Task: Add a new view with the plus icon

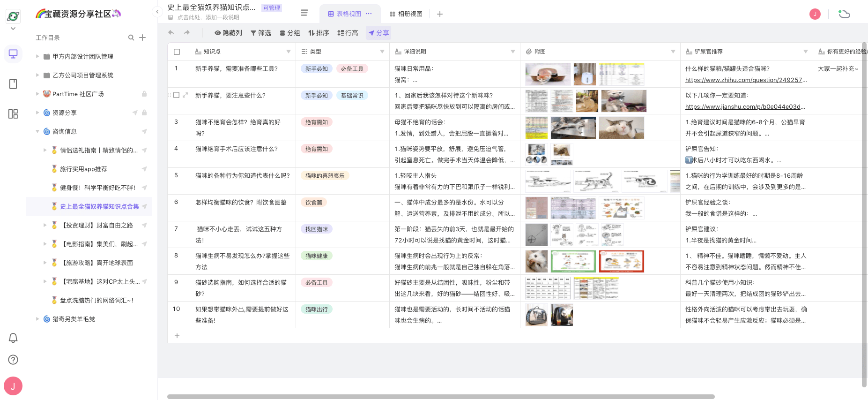Action: click(440, 14)
